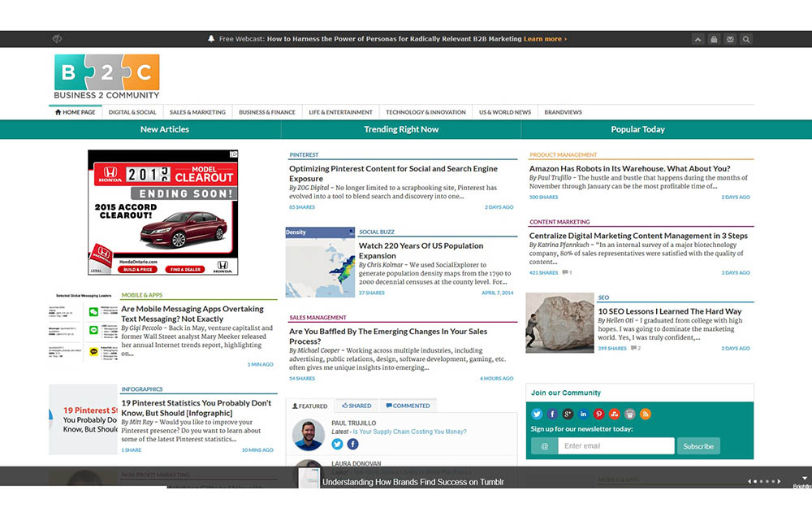
Task: Switch to the Shared tab
Action: click(x=356, y=406)
